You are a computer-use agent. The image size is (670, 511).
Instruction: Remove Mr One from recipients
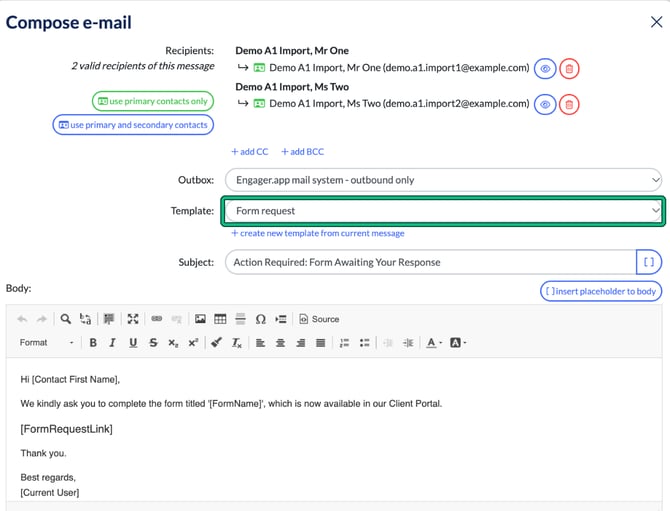tap(569, 68)
